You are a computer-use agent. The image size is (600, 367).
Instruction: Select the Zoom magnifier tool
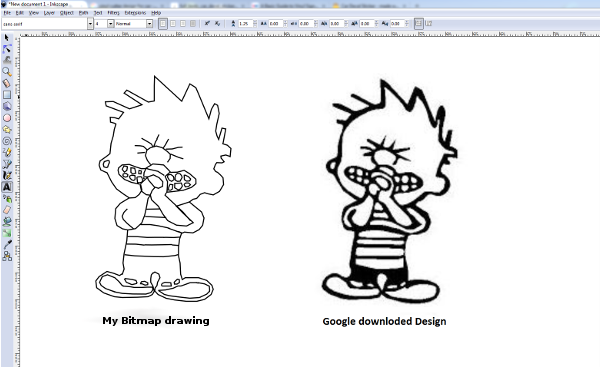coord(7,71)
